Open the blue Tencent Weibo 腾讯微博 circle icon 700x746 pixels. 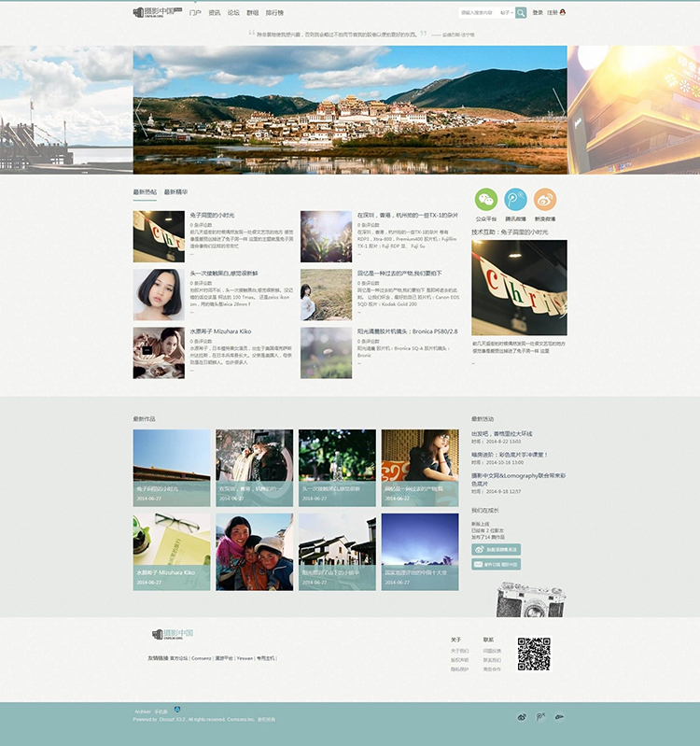[515, 200]
